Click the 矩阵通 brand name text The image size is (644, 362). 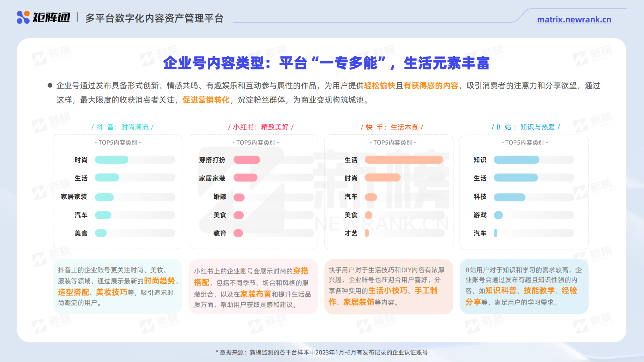(51, 17)
